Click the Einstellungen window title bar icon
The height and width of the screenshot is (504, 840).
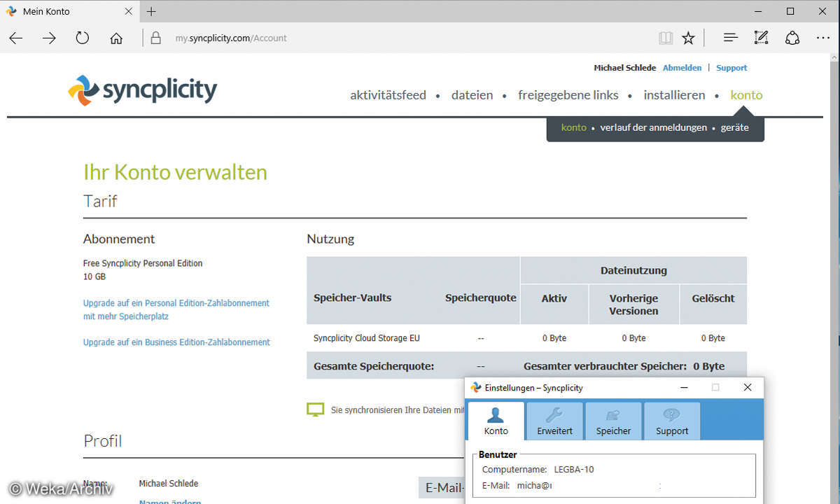click(x=476, y=387)
